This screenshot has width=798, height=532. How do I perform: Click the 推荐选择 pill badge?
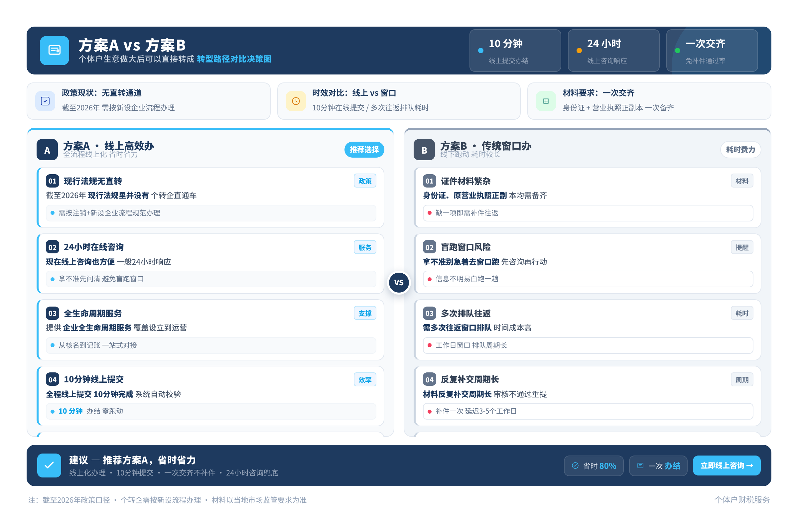(x=364, y=150)
